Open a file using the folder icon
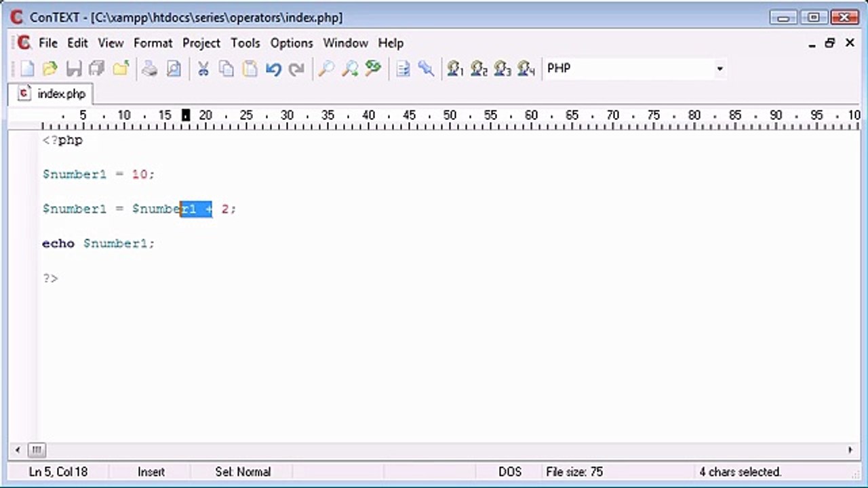The width and height of the screenshot is (868, 488). coord(50,68)
